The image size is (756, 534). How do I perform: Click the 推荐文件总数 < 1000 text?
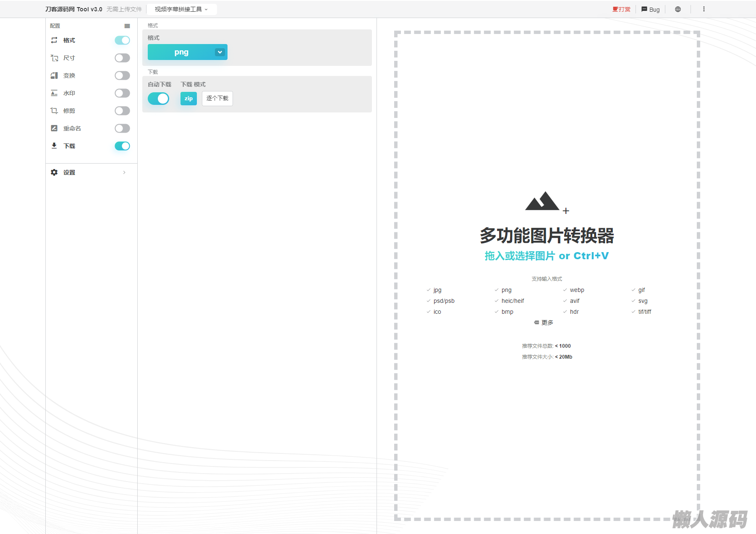[x=547, y=346]
